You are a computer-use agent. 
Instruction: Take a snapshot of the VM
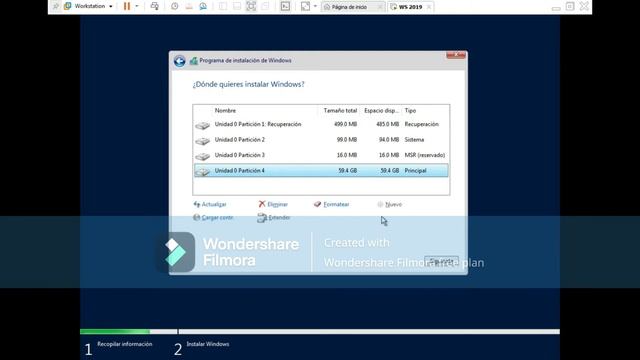175,6
